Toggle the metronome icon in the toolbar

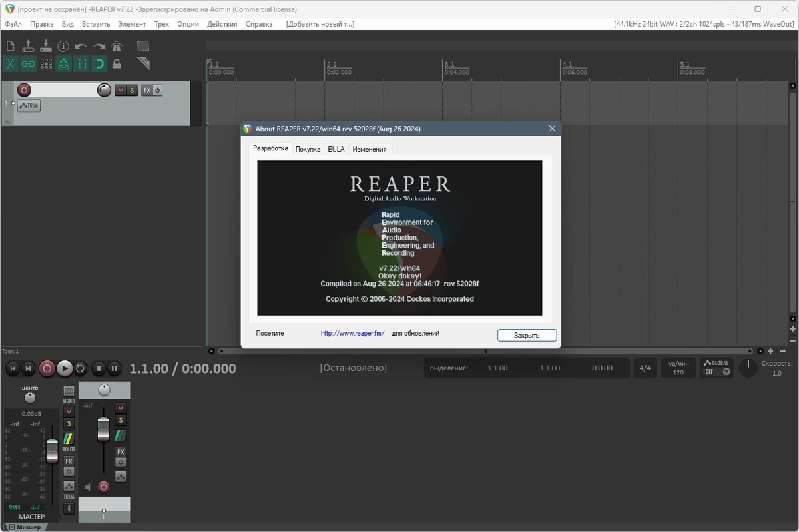(x=117, y=46)
